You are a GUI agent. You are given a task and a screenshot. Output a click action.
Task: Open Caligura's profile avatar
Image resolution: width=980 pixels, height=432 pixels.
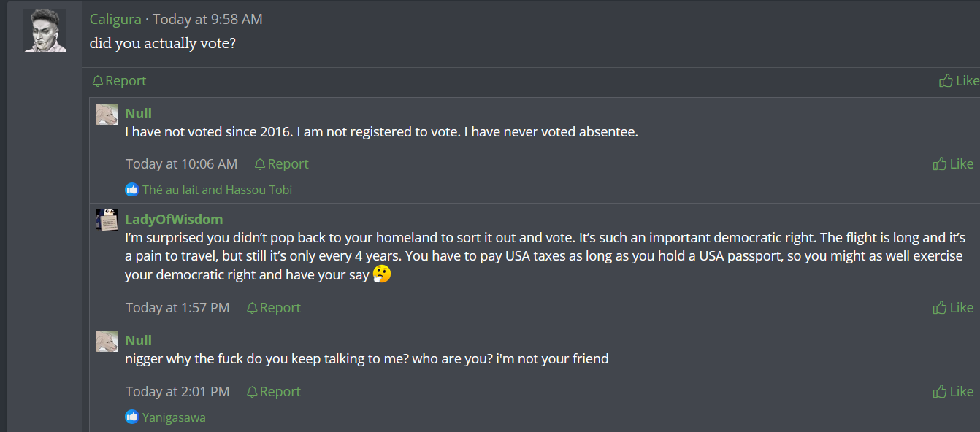tap(45, 31)
